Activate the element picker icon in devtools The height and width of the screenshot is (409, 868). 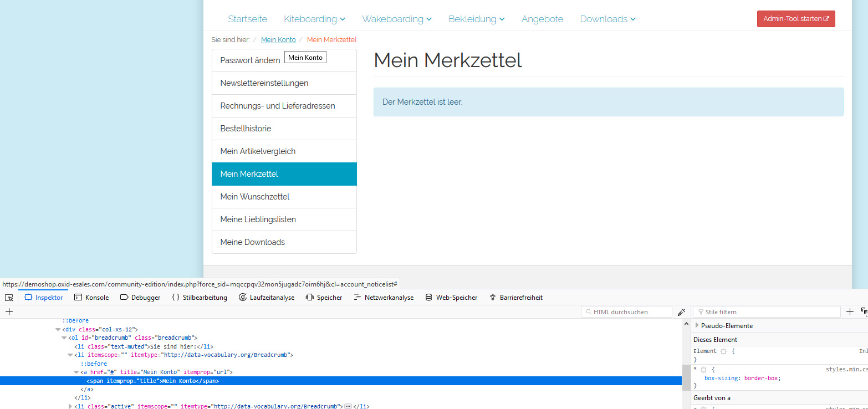(x=9, y=298)
